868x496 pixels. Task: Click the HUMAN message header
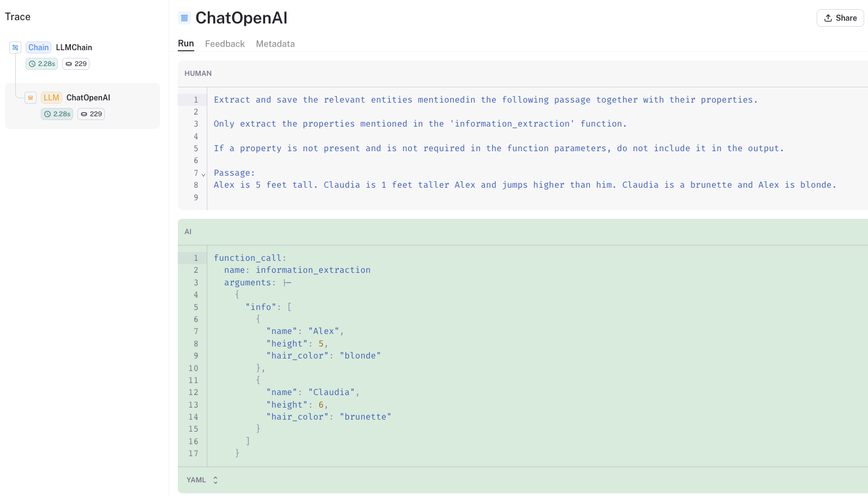click(198, 74)
